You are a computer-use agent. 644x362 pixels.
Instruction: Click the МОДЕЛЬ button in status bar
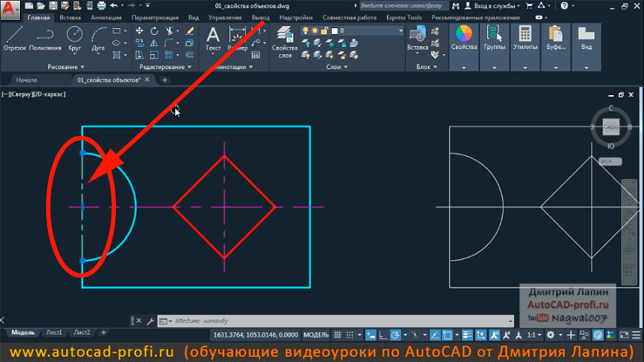(315, 335)
